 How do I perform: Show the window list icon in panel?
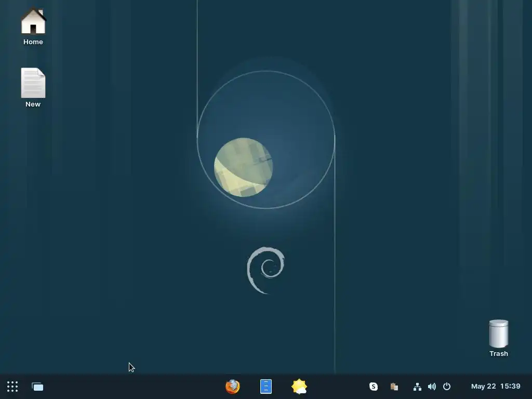click(37, 387)
